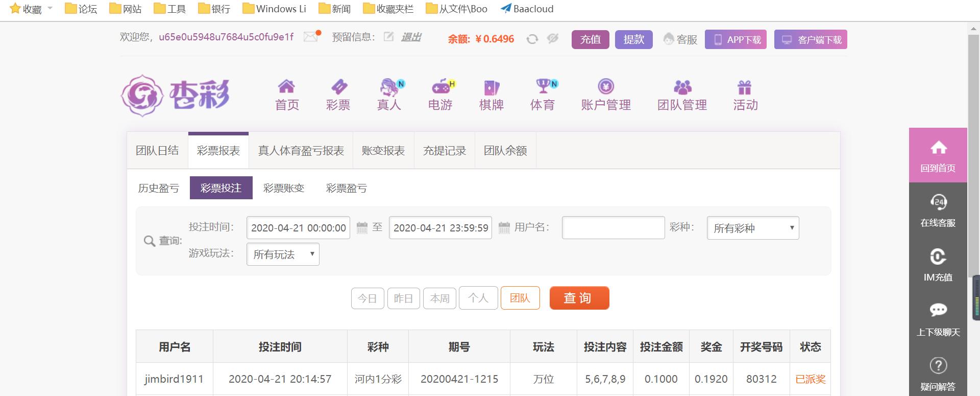This screenshot has width=980, height=396.
Task: Click 回到首页 sidebar home button
Action: [938, 155]
